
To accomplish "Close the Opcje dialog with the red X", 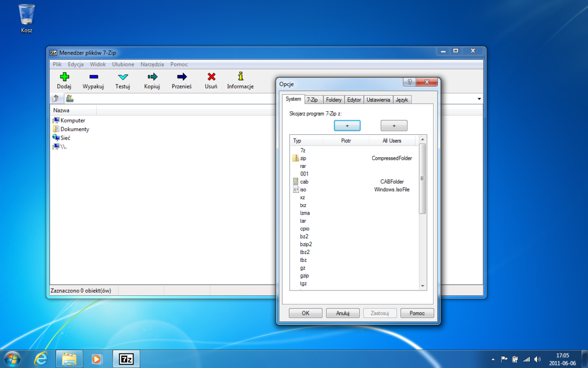I will tap(427, 82).
